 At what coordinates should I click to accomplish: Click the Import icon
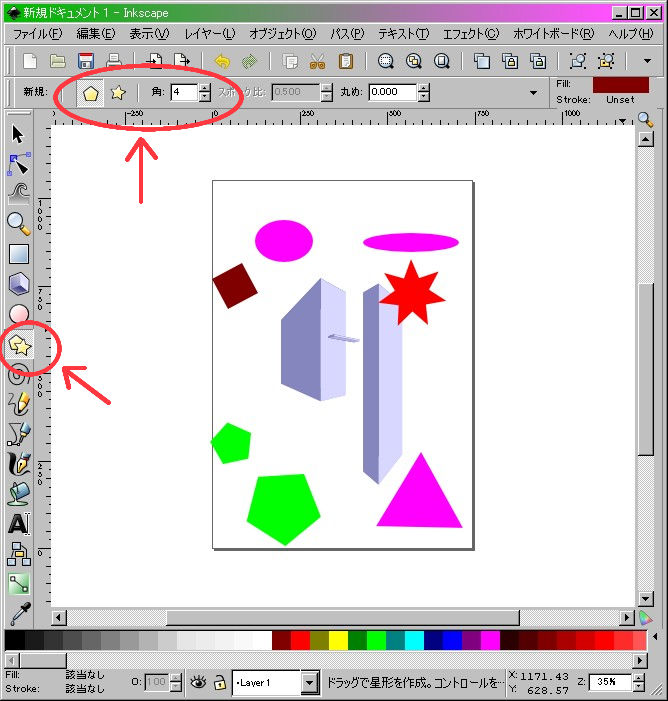tap(154, 61)
